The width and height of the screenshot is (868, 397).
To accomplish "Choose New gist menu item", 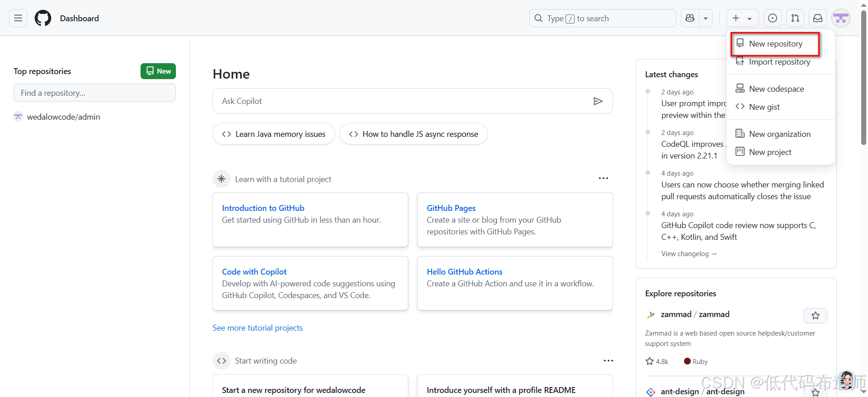I will click(x=764, y=107).
